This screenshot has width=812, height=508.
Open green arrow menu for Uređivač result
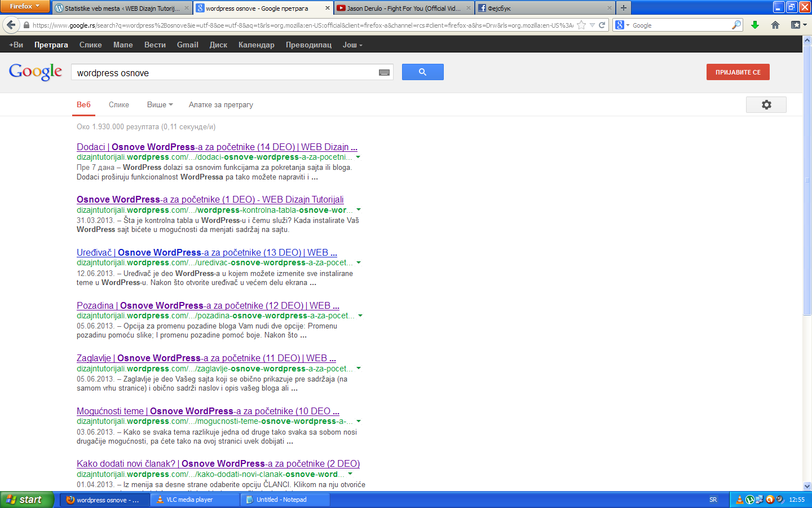tap(358, 262)
